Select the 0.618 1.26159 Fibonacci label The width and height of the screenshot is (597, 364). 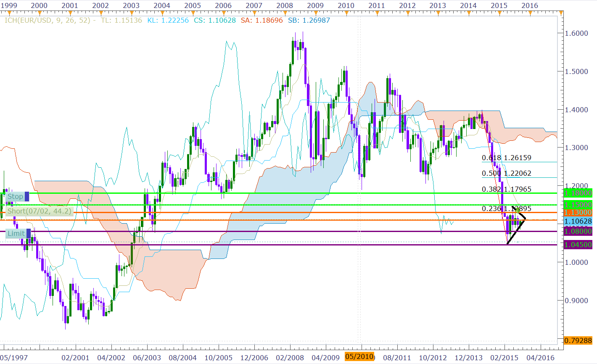click(x=507, y=158)
